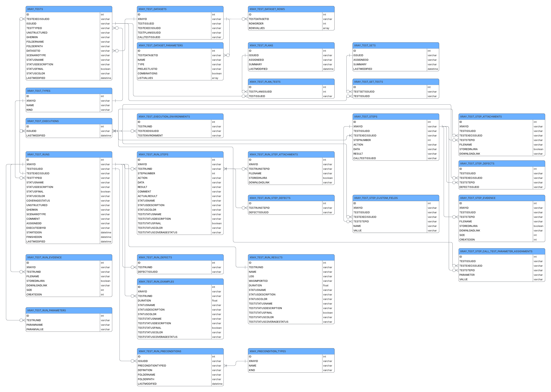Click WASIMPORTED in XRAY_TEST_RUN_RESULTS
Screen dimensions: 551x392
291,281
